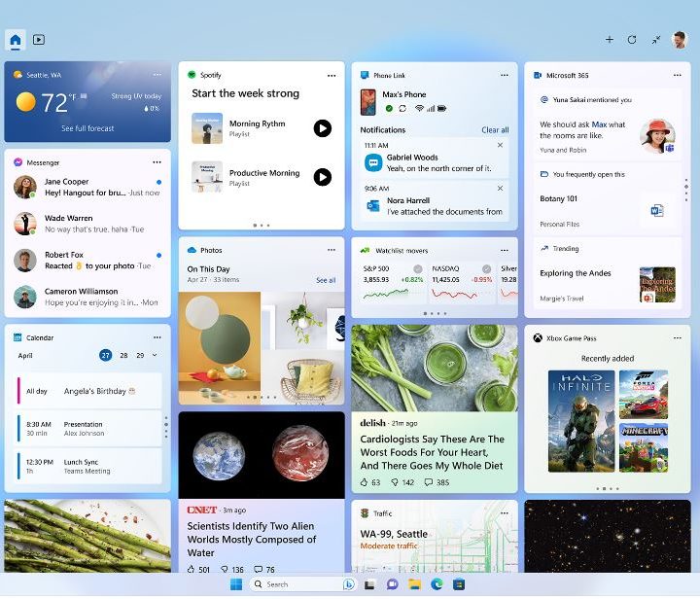The width and height of the screenshot is (700, 599).
Task: Click See all in Photos widget
Action: (x=326, y=280)
